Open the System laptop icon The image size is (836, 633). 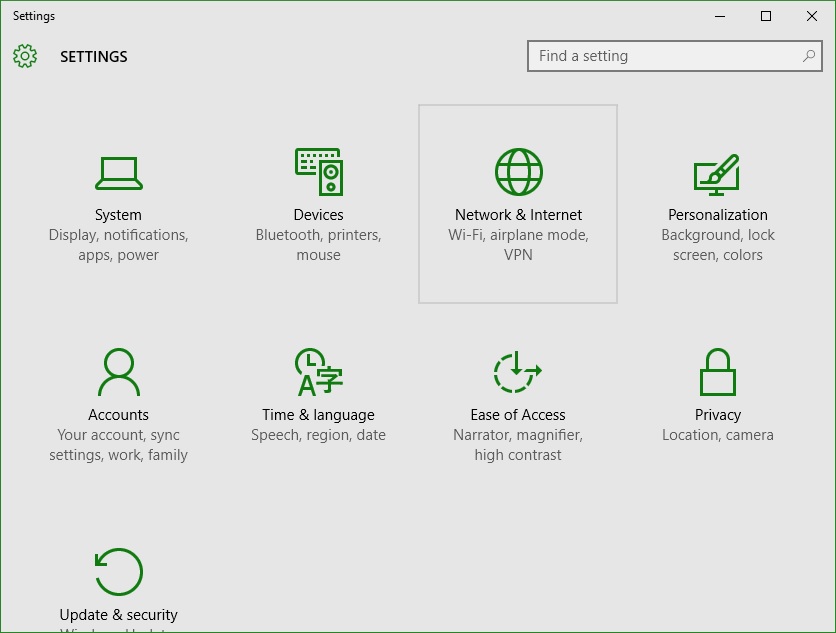click(118, 173)
